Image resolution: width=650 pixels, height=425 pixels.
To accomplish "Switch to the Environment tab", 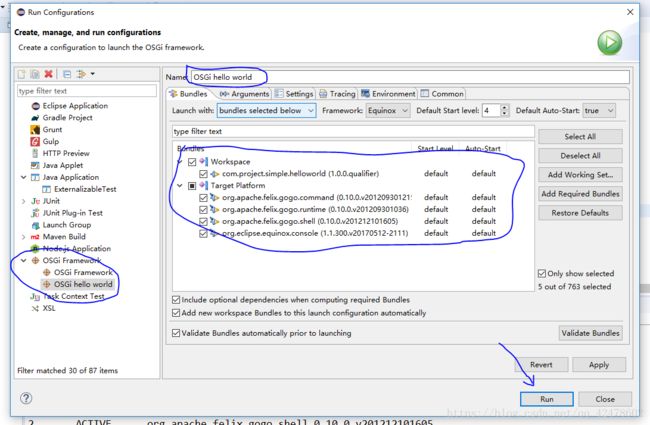I will tap(388, 94).
